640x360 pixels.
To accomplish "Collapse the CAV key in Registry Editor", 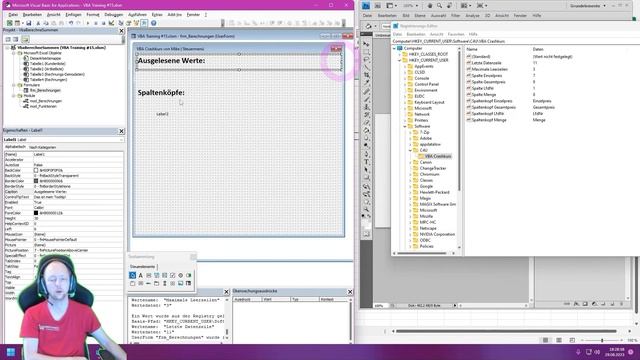I will tap(411, 150).
